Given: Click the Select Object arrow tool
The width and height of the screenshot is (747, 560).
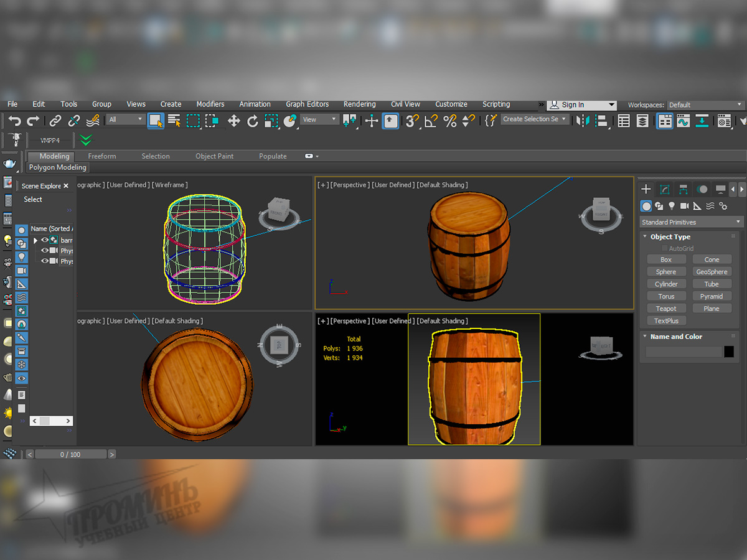Looking at the screenshot, I should coord(155,119).
